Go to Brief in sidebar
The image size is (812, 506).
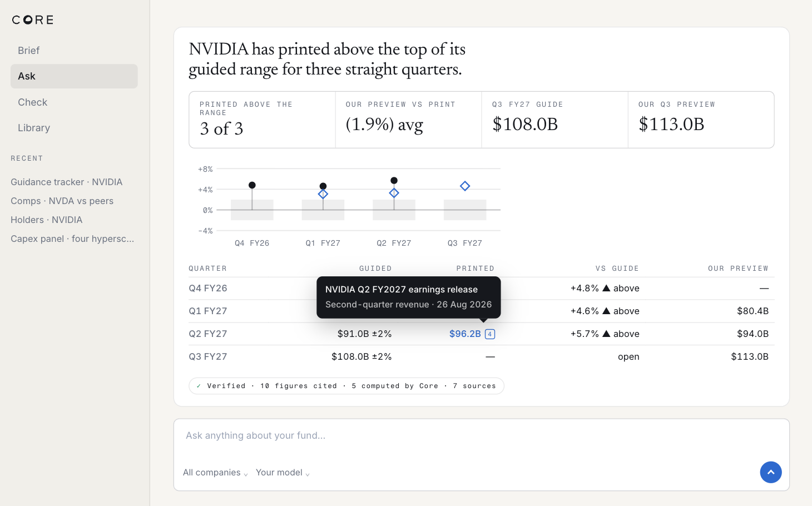[x=74, y=51]
